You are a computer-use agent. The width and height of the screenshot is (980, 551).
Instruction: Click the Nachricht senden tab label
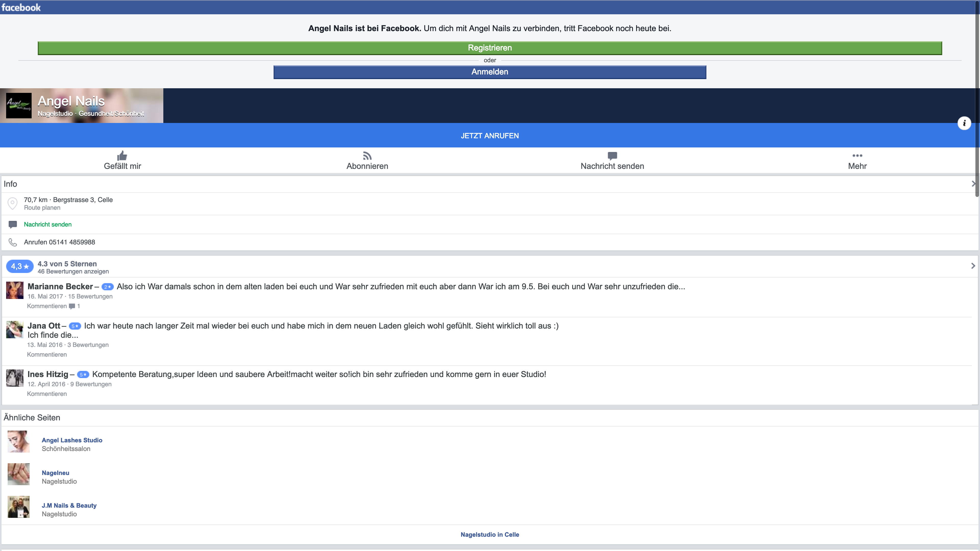[x=612, y=166]
